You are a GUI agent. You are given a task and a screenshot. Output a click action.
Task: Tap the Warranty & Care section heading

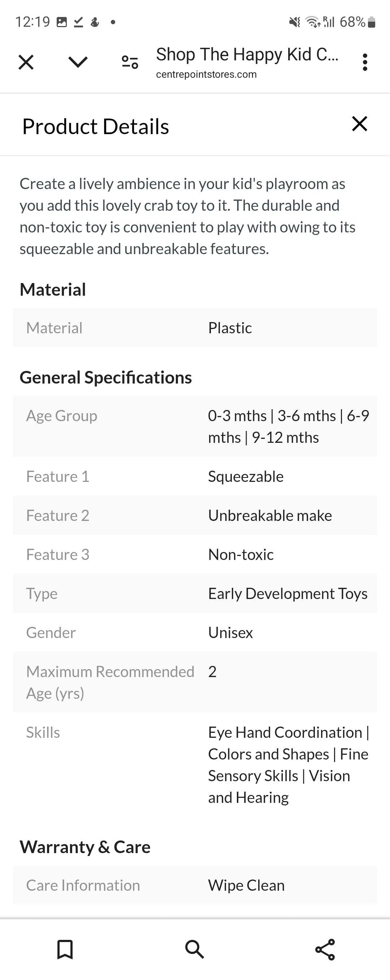85,847
